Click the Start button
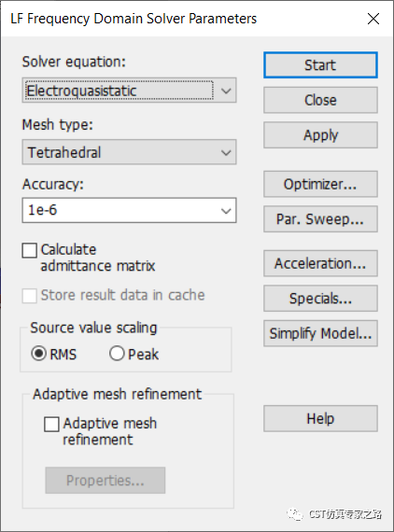 [x=320, y=65]
